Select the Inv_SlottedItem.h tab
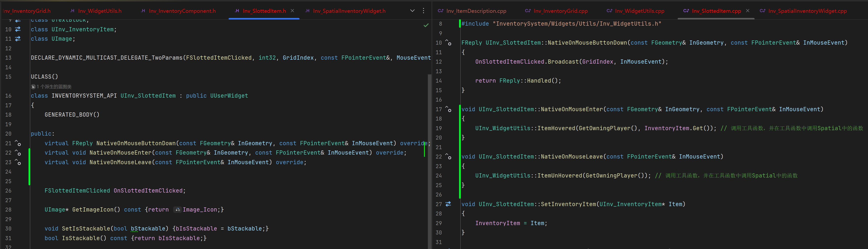The width and height of the screenshot is (868, 249). 261,11
